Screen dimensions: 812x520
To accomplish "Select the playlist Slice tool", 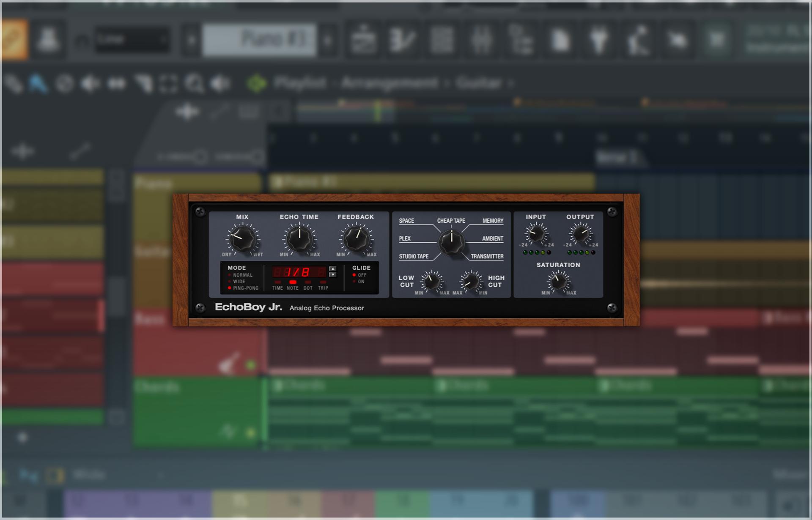I will tap(143, 83).
